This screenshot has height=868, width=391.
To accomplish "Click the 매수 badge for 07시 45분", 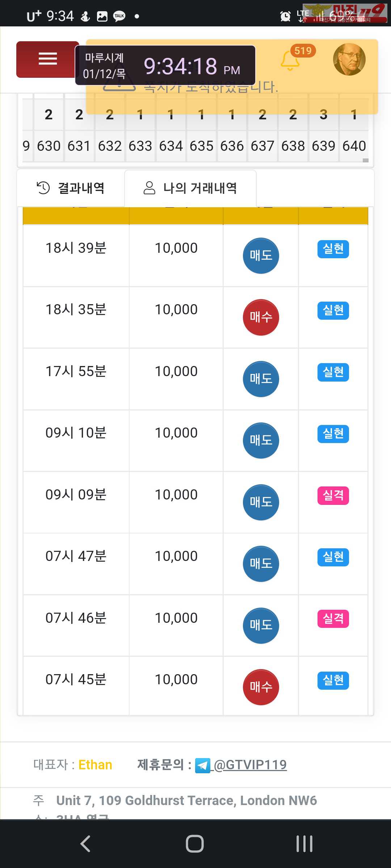I will pyautogui.click(x=261, y=687).
